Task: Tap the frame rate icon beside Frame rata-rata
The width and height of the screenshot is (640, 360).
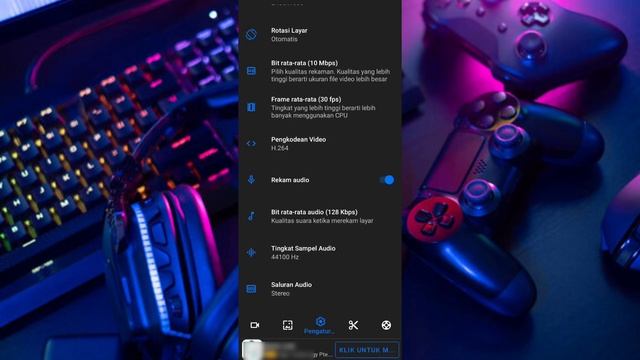Action: click(x=251, y=107)
